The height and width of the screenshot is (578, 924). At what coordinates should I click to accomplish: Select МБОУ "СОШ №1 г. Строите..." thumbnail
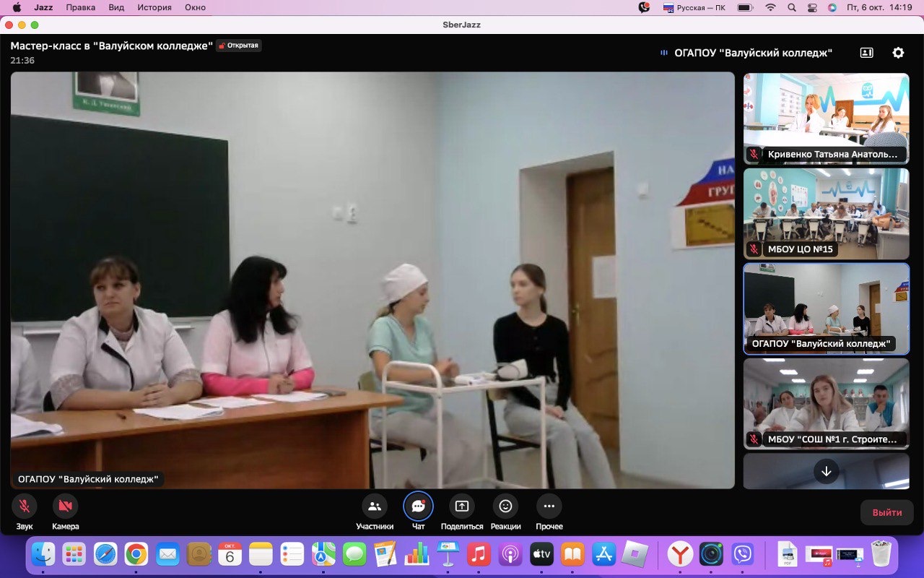click(x=827, y=404)
